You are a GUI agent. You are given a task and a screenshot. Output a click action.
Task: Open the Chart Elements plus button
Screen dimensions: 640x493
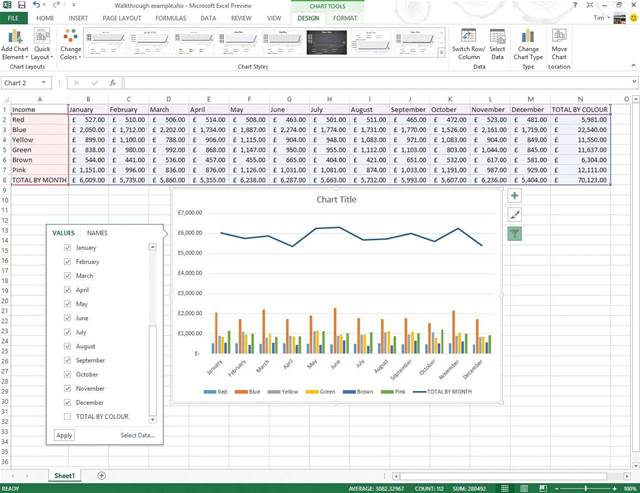(514, 197)
